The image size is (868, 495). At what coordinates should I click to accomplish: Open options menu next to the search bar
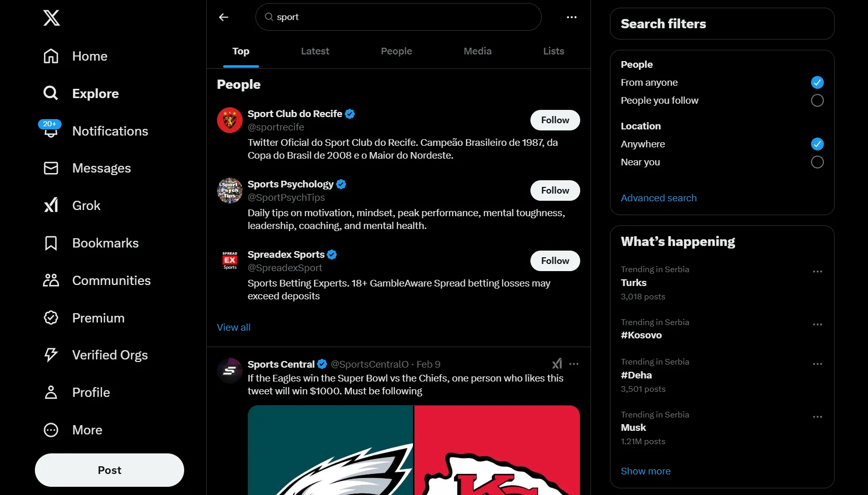tap(571, 17)
